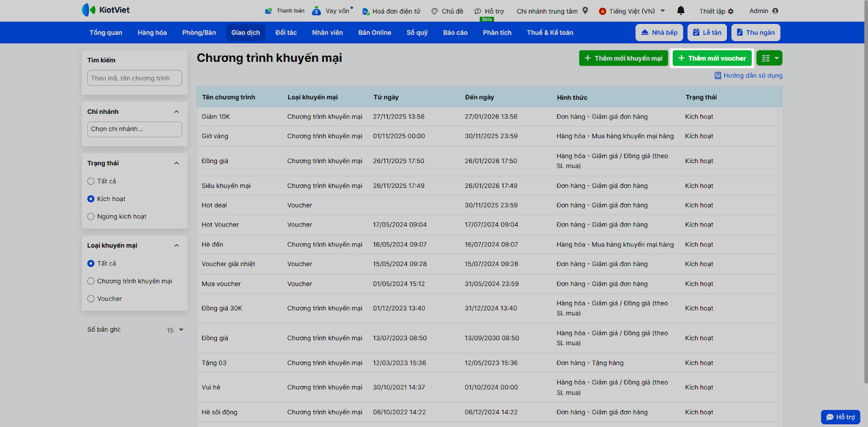Click the KiotViet logo icon
The image size is (868, 427).
88,10
